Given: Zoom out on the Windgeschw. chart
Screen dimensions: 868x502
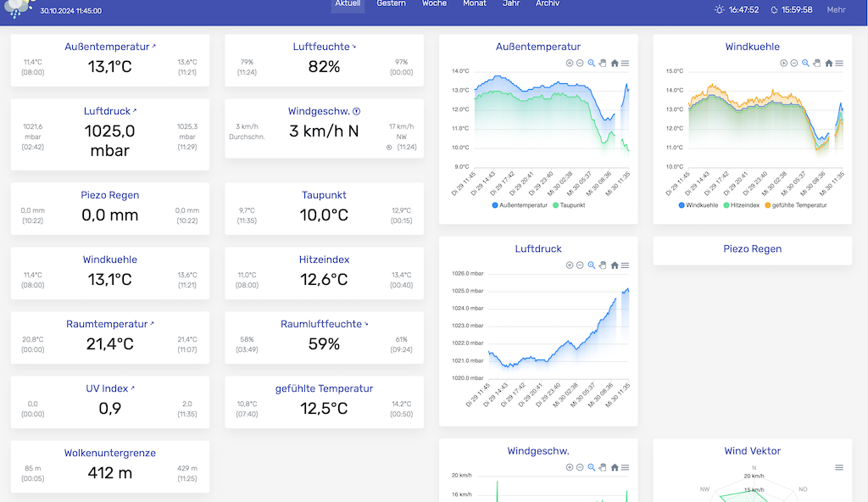Looking at the screenshot, I should click(x=580, y=467).
